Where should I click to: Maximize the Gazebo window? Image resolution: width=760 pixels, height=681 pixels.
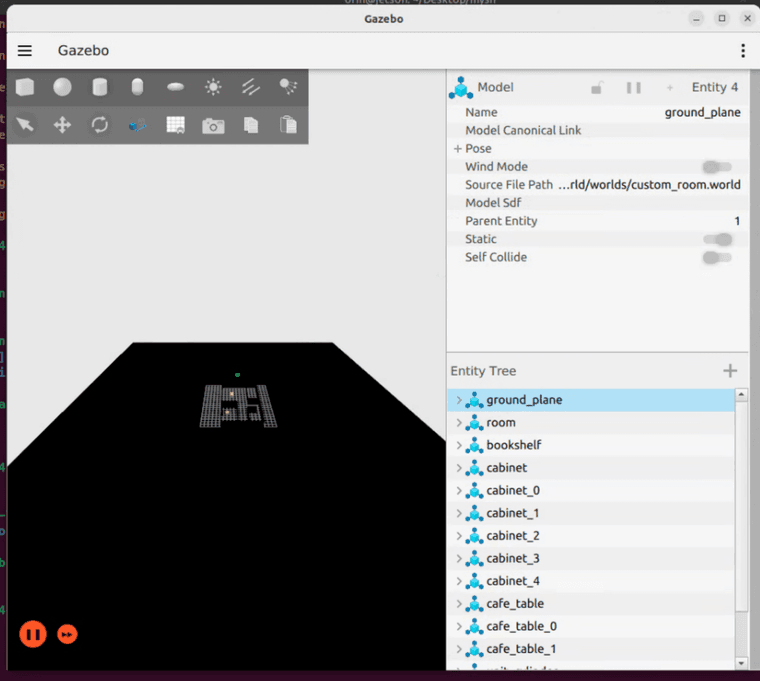pyautogui.click(x=722, y=18)
